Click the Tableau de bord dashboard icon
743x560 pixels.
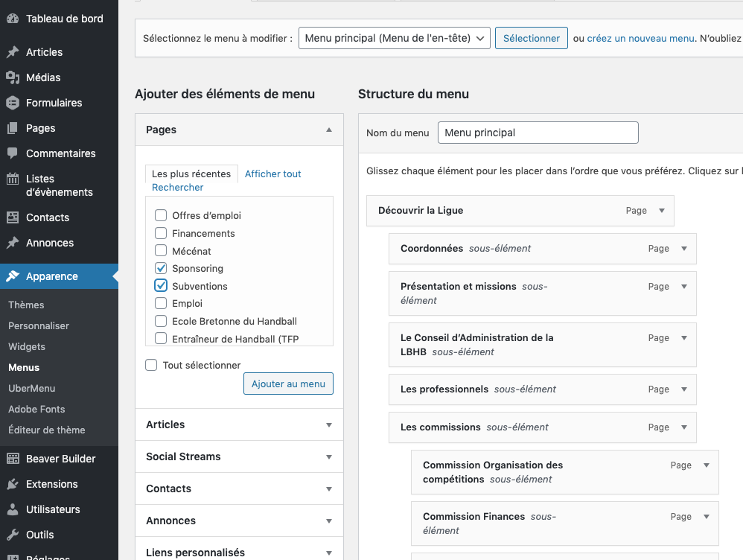point(13,19)
